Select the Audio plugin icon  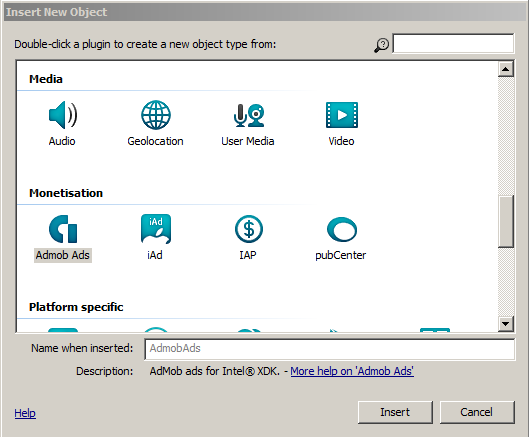tap(63, 115)
